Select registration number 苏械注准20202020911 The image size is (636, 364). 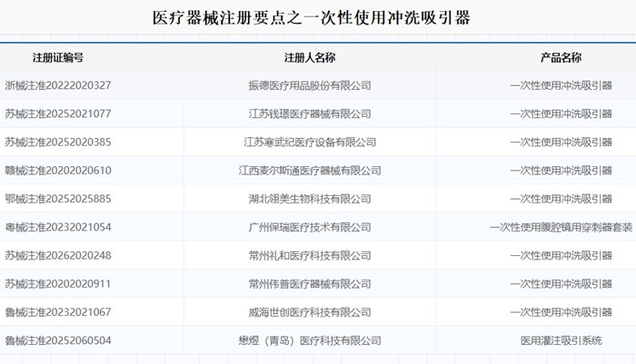click(x=58, y=284)
